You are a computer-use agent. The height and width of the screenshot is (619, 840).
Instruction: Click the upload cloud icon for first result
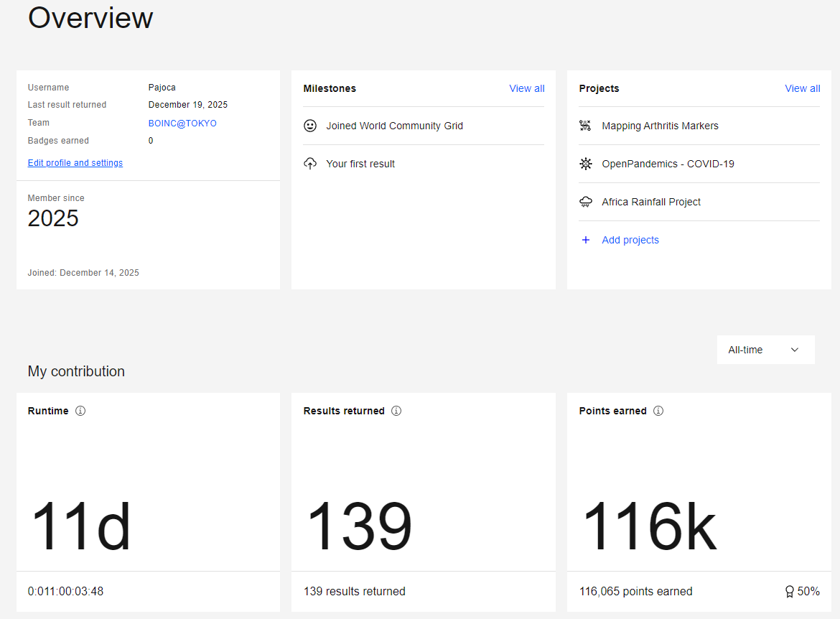pyautogui.click(x=310, y=164)
